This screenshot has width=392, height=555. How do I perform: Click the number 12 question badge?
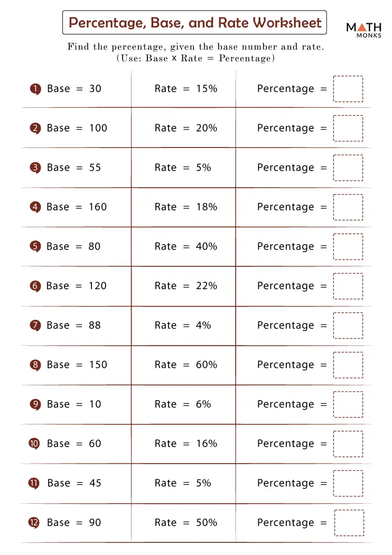pyautogui.click(x=34, y=523)
